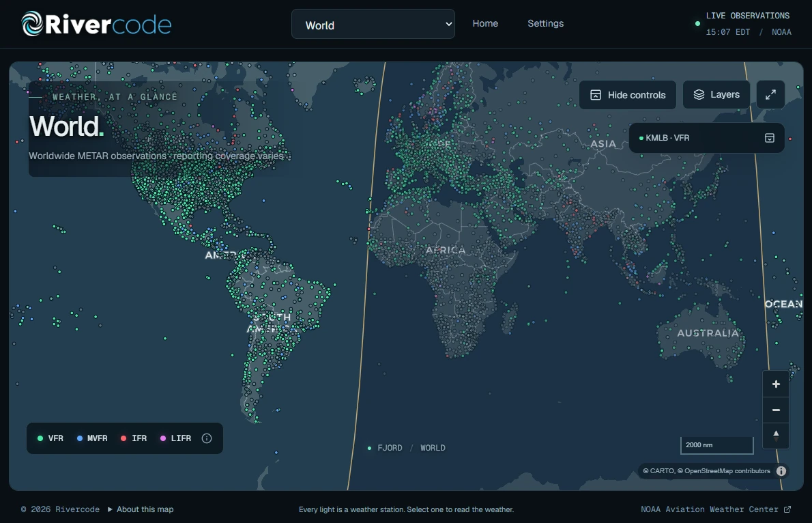
Task: Click the Hide controls button
Action: click(x=628, y=95)
